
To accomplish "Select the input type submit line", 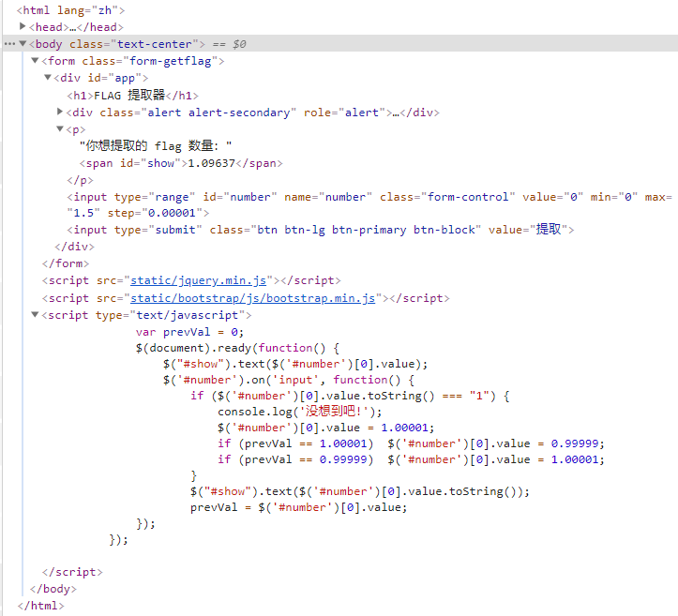I will pos(321,230).
